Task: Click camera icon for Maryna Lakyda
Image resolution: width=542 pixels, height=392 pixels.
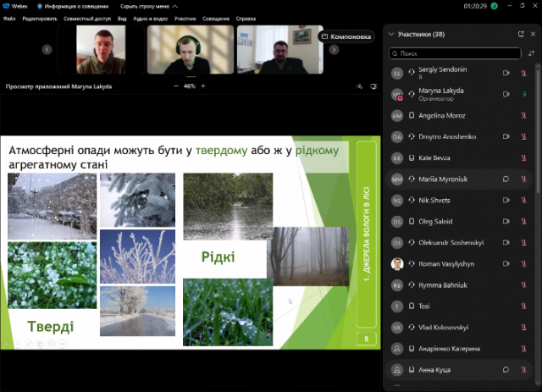Action: pos(506,94)
